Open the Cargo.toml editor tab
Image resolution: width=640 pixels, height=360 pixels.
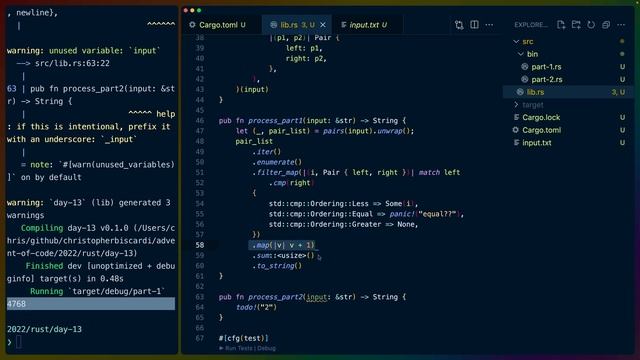click(x=218, y=25)
